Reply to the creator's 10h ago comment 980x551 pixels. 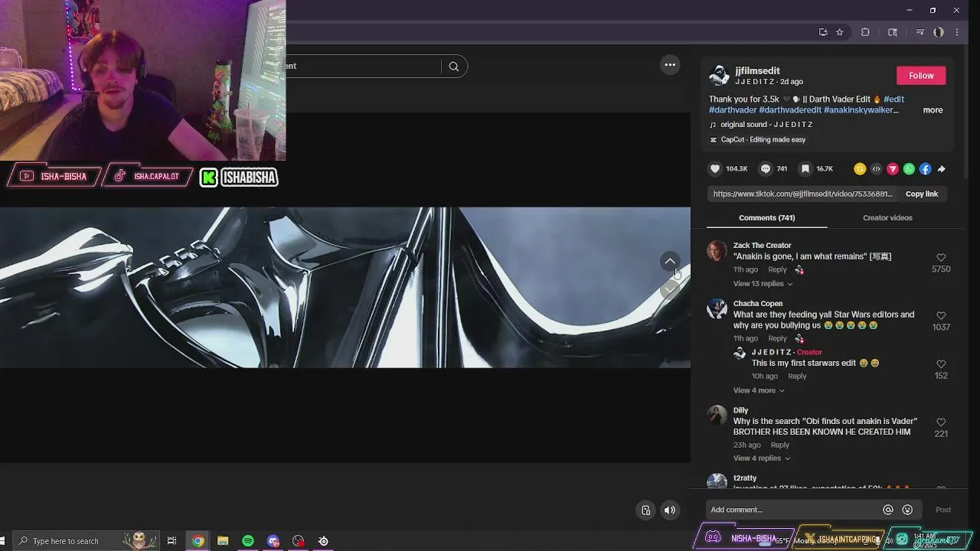797,376
